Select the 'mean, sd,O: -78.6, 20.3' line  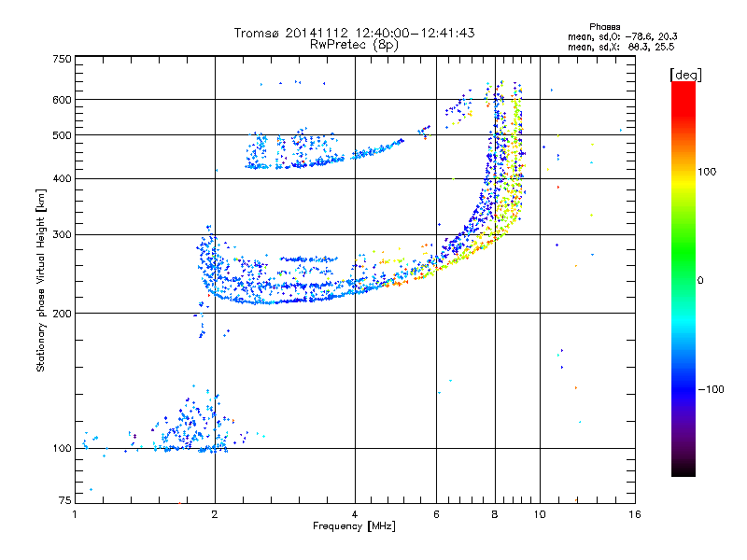[x=622, y=36]
